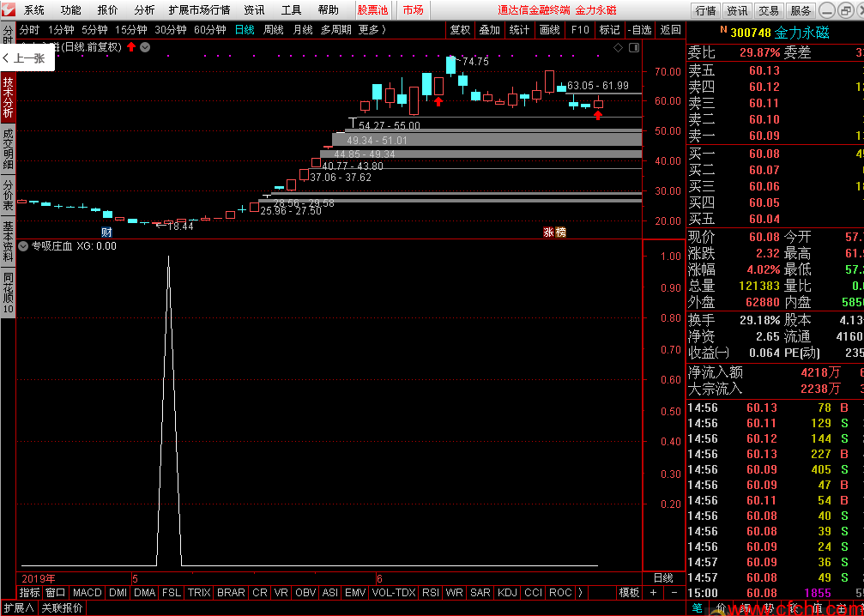Expand the main chart title dropdown arrow

[x=145, y=47]
